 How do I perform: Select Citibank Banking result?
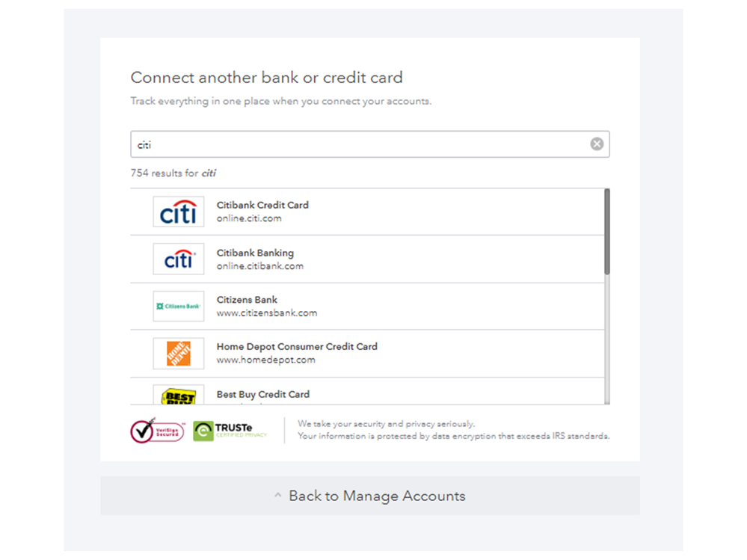point(255,253)
